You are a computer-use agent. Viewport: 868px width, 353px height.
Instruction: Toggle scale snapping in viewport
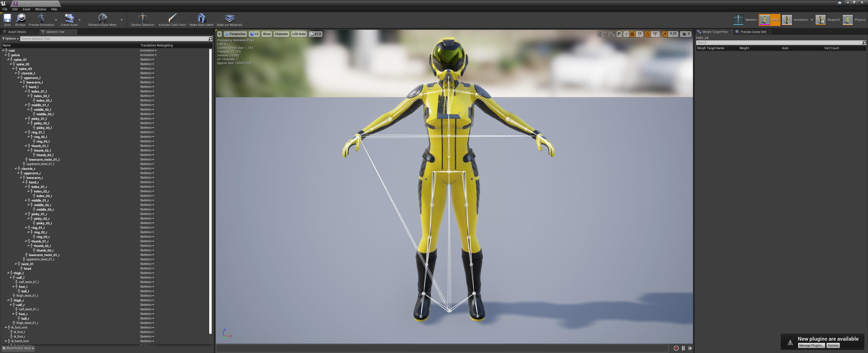click(x=664, y=34)
